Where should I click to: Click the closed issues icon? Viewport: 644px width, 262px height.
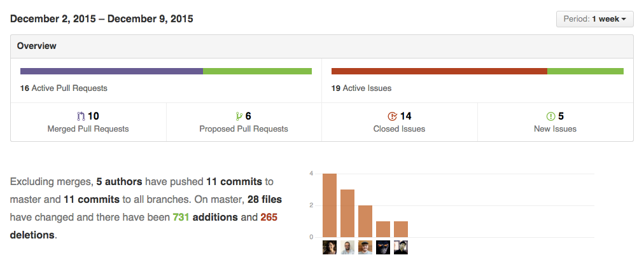click(393, 116)
